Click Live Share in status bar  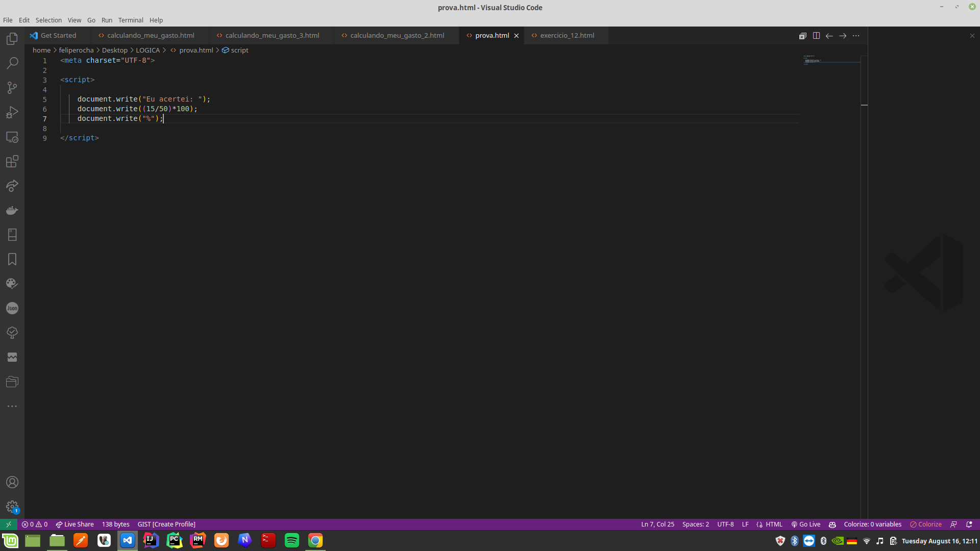(75, 524)
